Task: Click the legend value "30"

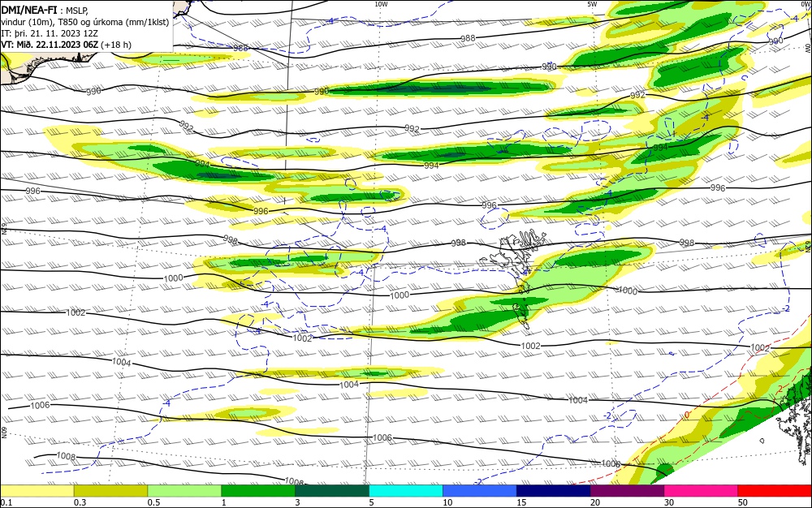Action: click(669, 502)
